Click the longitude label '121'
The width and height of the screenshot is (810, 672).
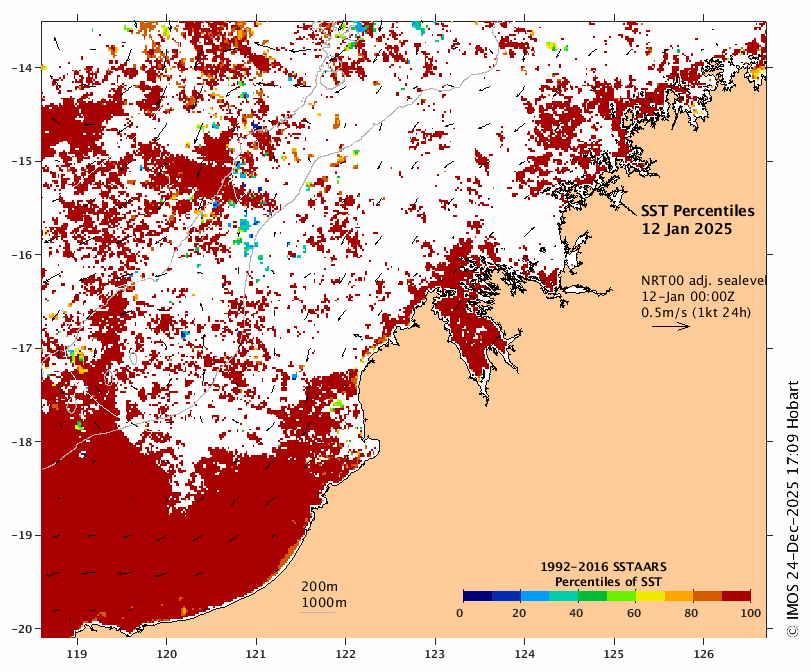click(256, 654)
